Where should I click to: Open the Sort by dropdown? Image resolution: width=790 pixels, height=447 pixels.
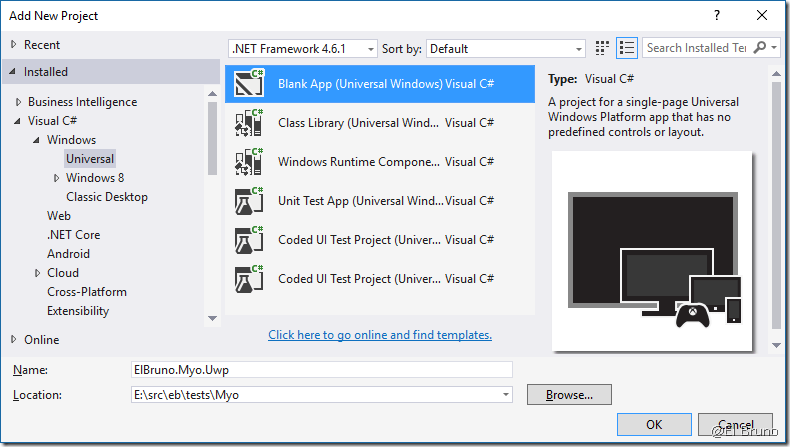[505, 48]
